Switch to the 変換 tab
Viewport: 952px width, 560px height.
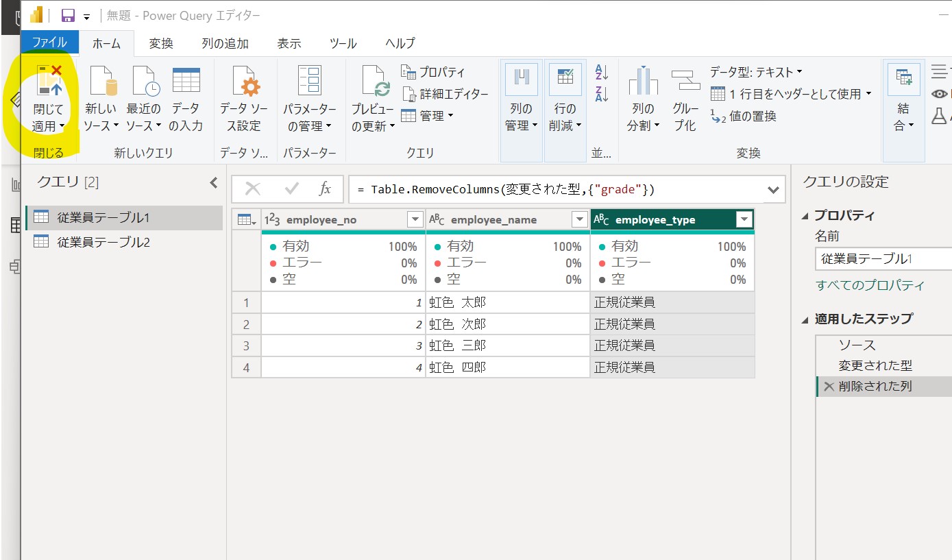coord(161,43)
